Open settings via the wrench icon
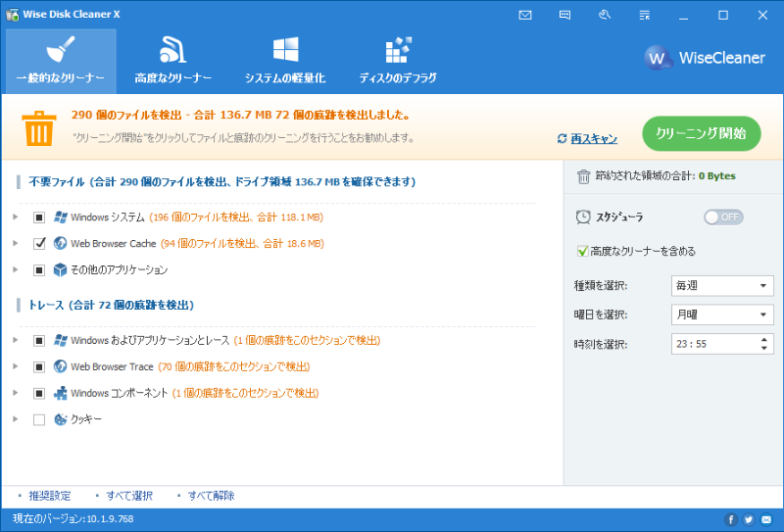Image resolution: width=784 pixels, height=532 pixels. pyautogui.click(x=604, y=16)
